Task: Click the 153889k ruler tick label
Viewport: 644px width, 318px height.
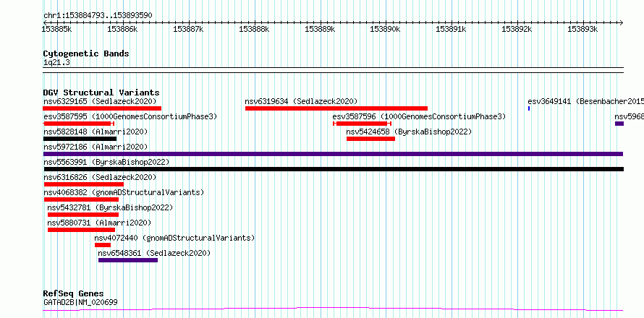Action: click(320, 29)
